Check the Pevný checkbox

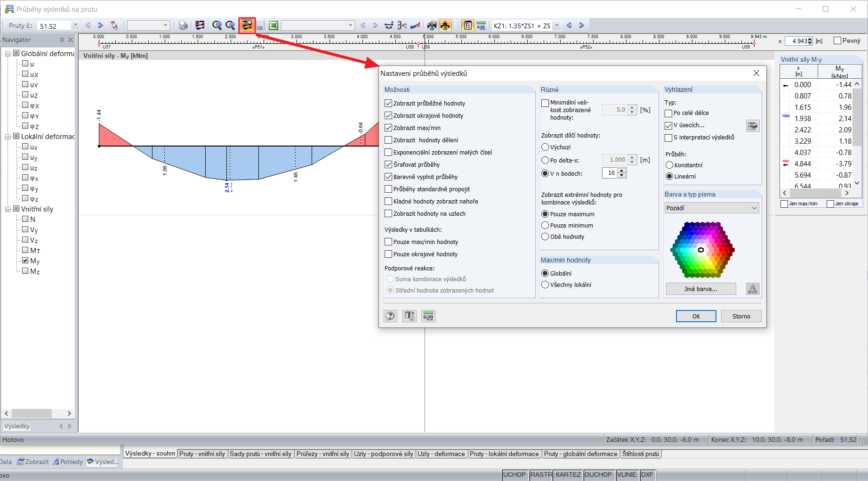[837, 41]
